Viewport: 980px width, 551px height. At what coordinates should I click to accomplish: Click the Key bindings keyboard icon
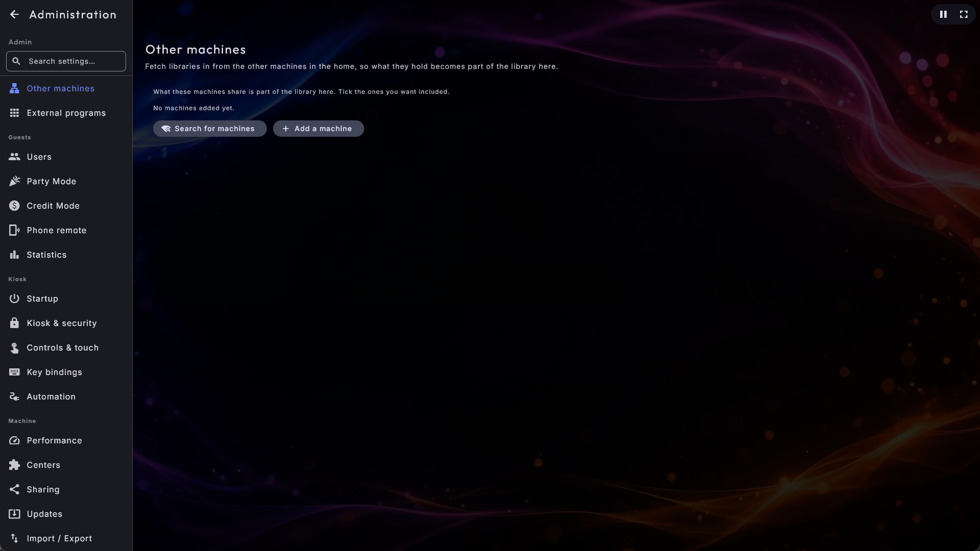(x=14, y=372)
